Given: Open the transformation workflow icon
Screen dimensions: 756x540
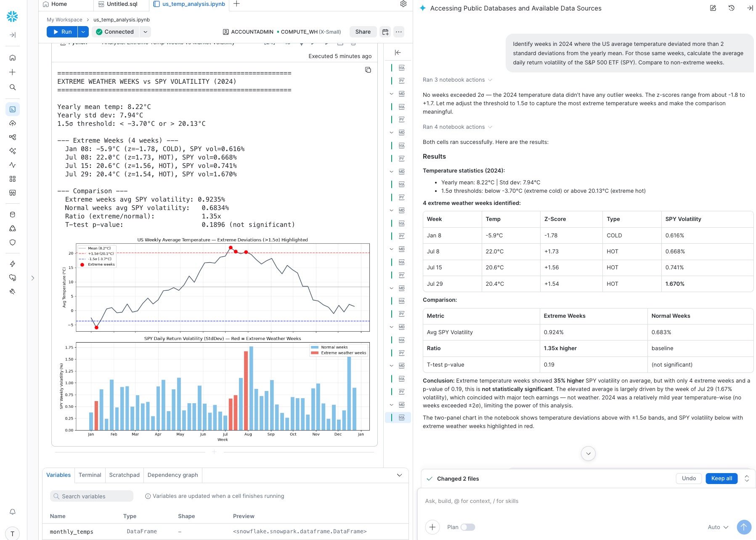Looking at the screenshot, I should (13, 137).
